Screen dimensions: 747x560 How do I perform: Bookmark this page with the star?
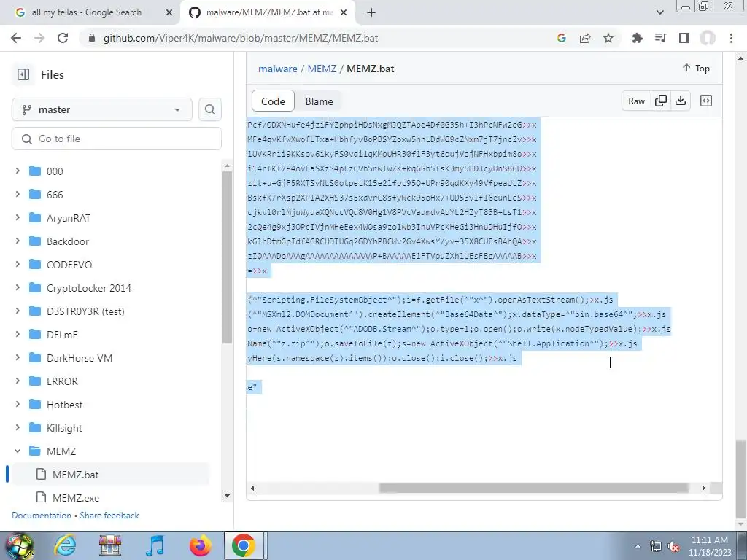pyautogui.click(x=608, y=38)
